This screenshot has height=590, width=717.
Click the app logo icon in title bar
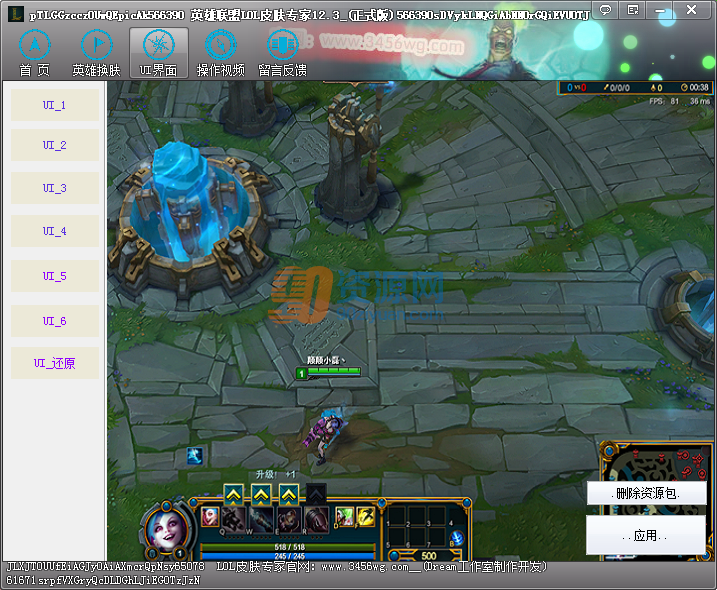16,14
